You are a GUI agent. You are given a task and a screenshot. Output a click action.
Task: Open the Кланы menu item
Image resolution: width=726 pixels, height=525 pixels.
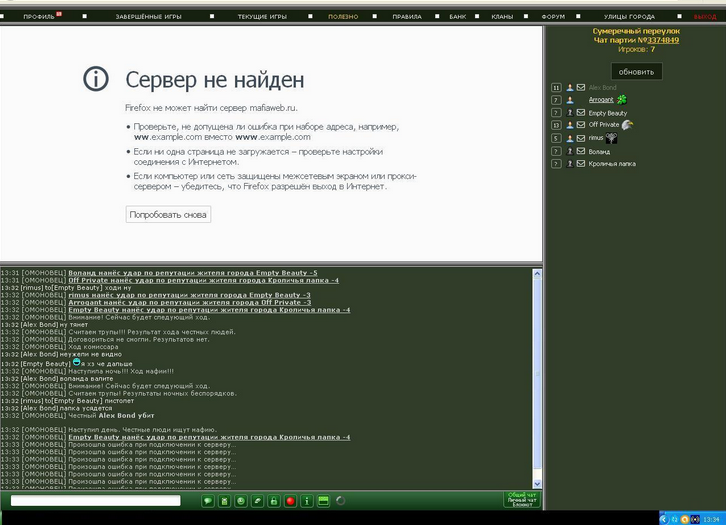click(502, 17)
